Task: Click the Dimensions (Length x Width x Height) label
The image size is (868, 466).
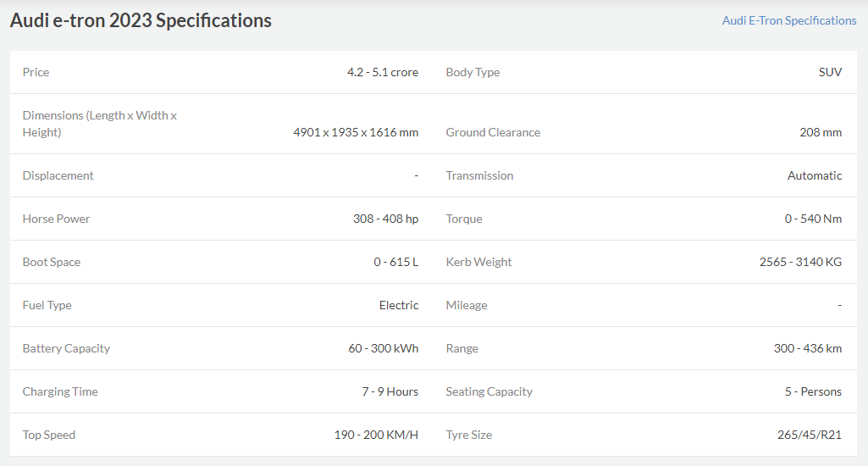Action: coord(100,124)
